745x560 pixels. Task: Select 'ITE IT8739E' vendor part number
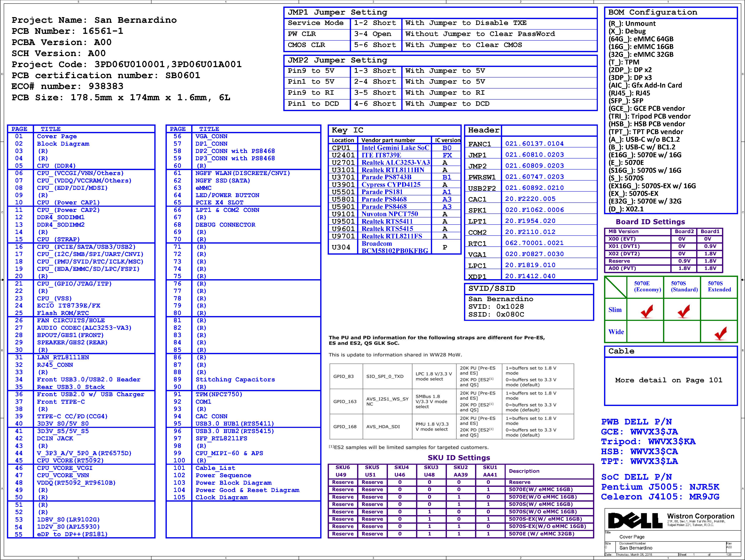coord(381,155)
